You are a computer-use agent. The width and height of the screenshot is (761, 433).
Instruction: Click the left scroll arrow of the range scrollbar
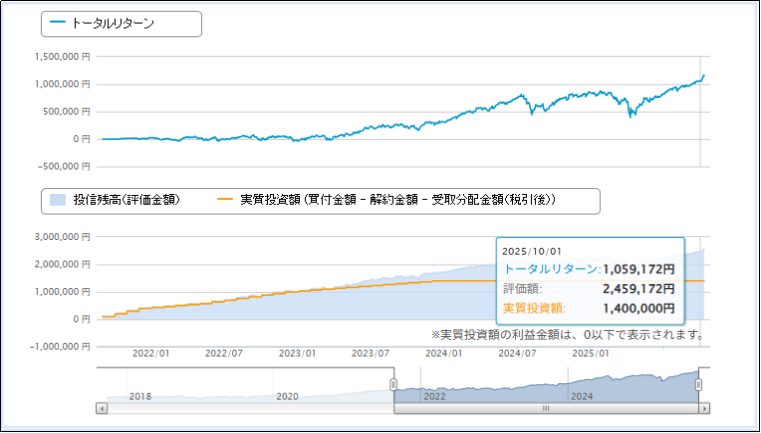point(100,408)
